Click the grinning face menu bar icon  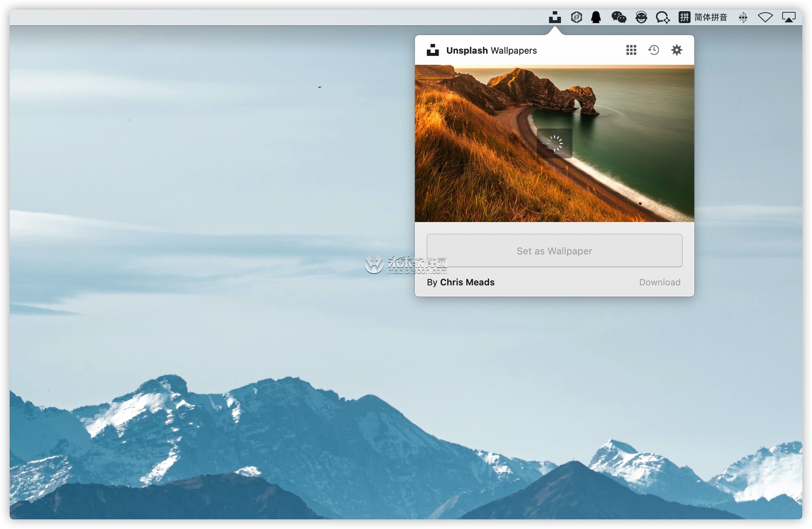(x=641, y=17)
